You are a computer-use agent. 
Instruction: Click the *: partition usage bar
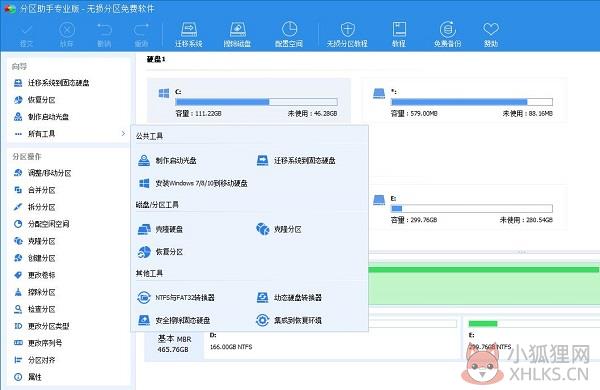(472, 102)
